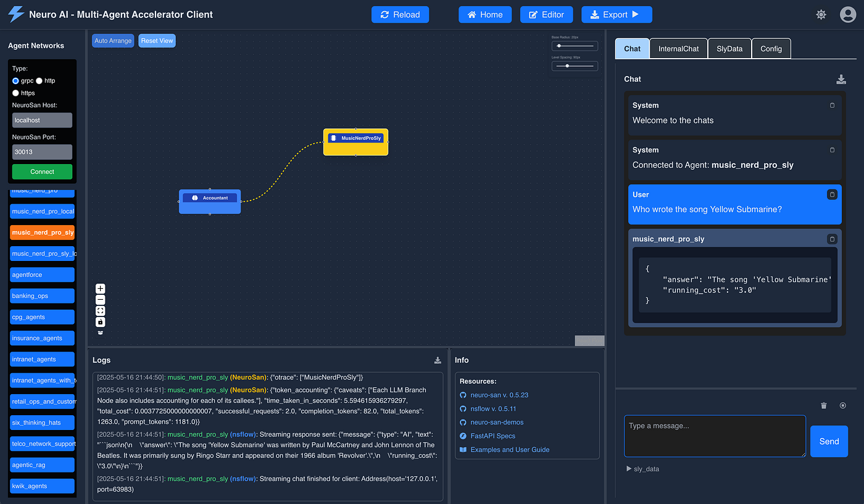Screen dimensions: 864x504
Task: Select the cpg_agents network
Action: tap(43, 317)
